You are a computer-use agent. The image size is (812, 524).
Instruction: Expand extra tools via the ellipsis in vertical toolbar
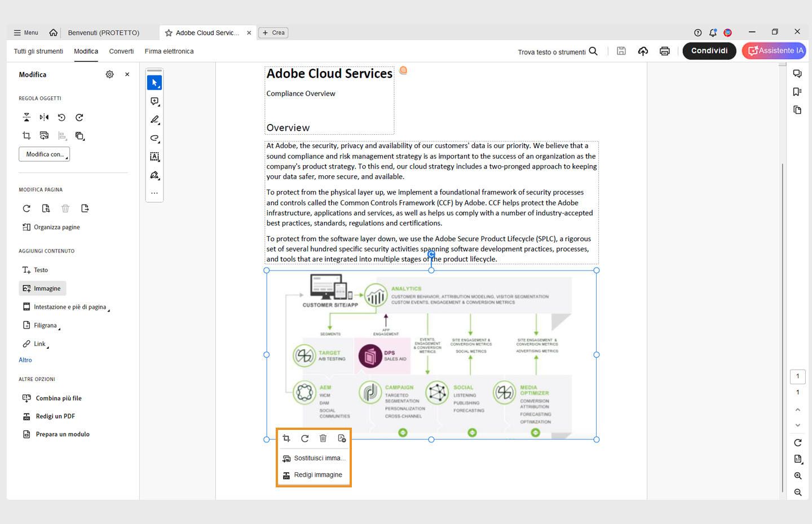(x=155, y=193)
